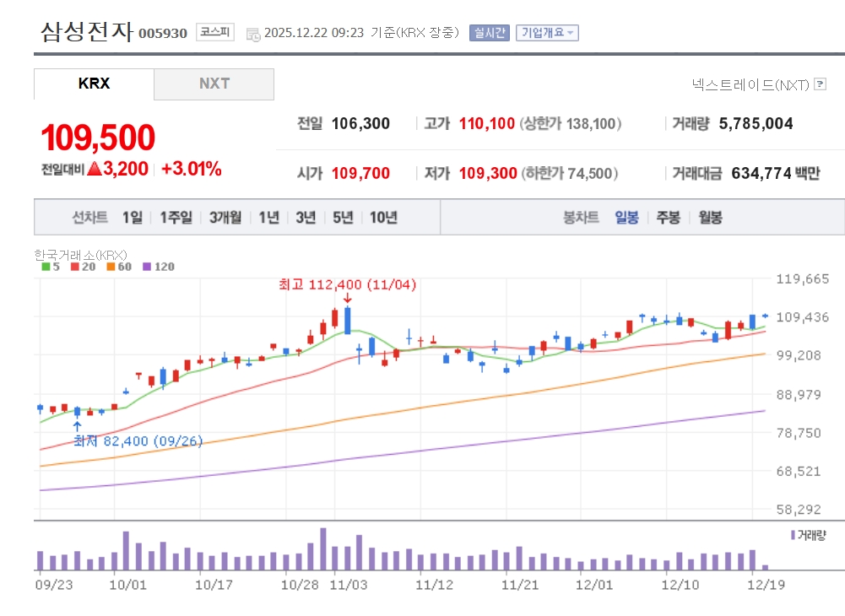Show the 10년 line chart

pyautogui.click(x=383, y=218)
